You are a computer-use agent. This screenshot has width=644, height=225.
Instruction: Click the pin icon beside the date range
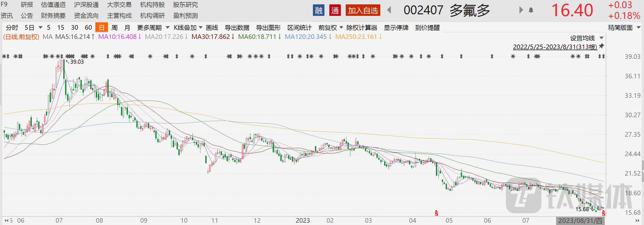point(601,46)
